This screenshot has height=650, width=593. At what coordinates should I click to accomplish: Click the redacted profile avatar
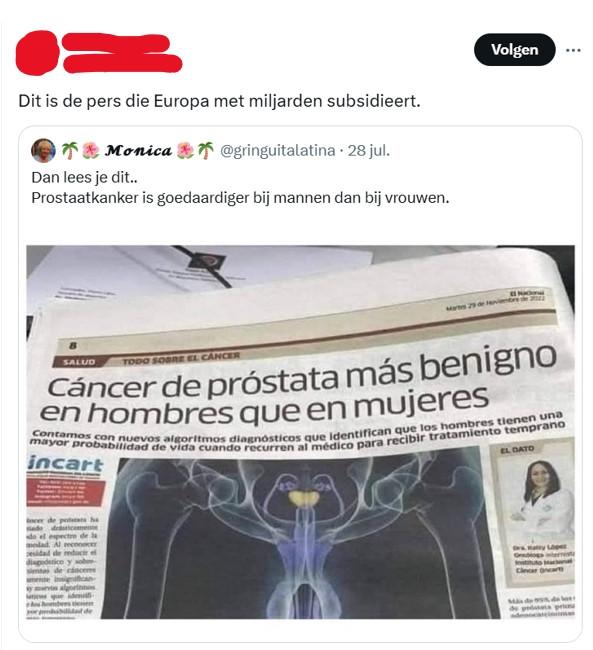[36, 53]
